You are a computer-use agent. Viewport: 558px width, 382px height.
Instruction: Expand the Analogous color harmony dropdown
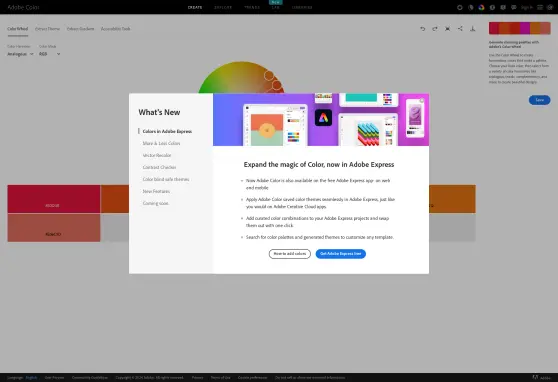[x=20, y=54]
